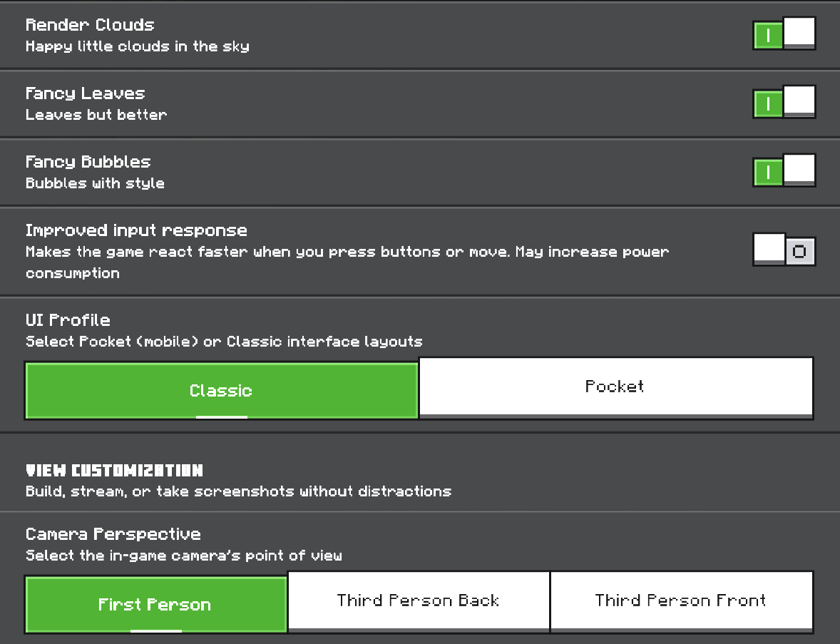This screenshot has width=840, height=644.
Task: Disable the Fancy Leaves switch
Action: [x=784, y=102]
